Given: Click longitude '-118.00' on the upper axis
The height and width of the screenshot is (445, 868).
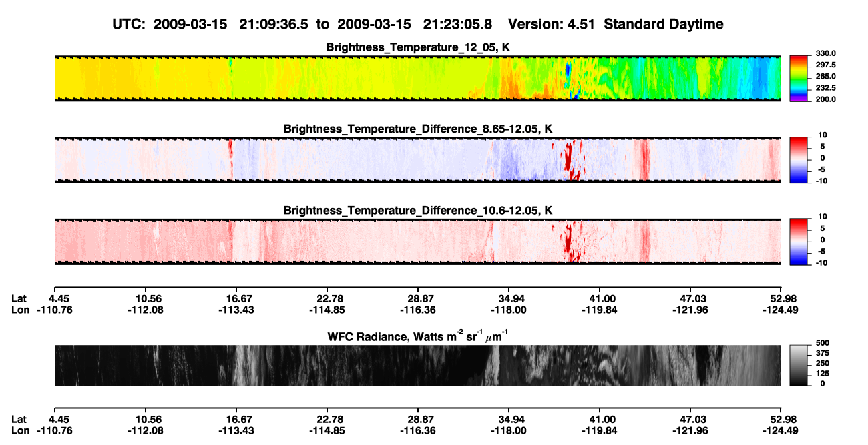Looking at the screenshot, I should 509,310.
